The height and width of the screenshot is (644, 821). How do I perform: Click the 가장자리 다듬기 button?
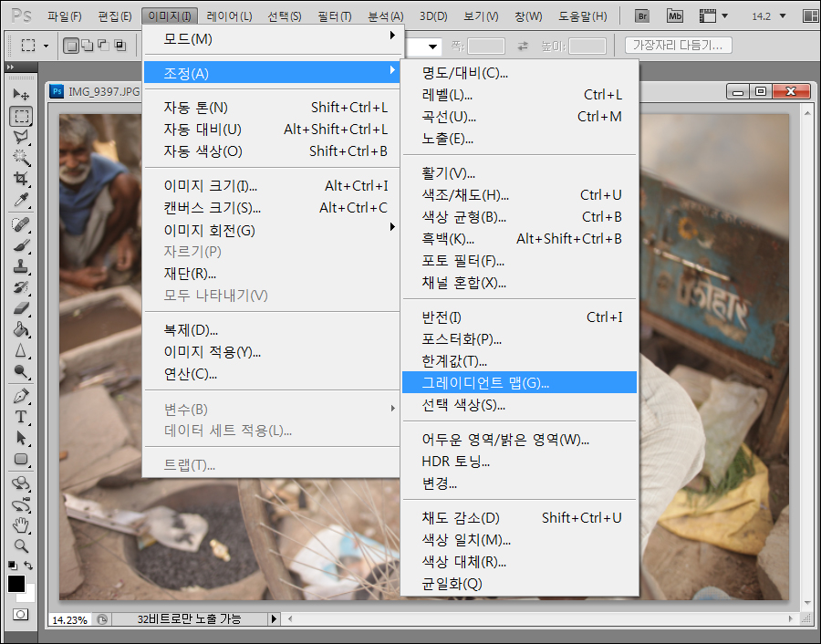tap(678, 46)
